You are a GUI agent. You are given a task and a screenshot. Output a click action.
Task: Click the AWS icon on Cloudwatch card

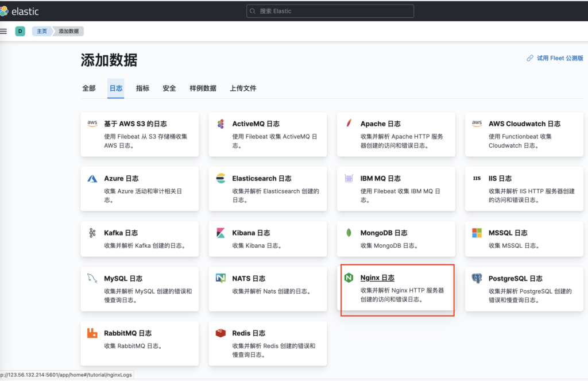tap(477, 124)
